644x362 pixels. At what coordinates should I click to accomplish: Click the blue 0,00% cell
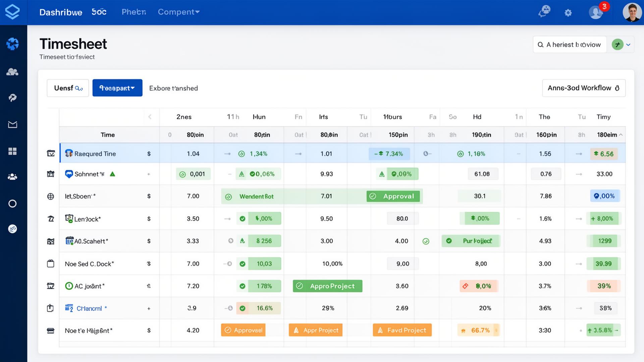pos(605,196)
